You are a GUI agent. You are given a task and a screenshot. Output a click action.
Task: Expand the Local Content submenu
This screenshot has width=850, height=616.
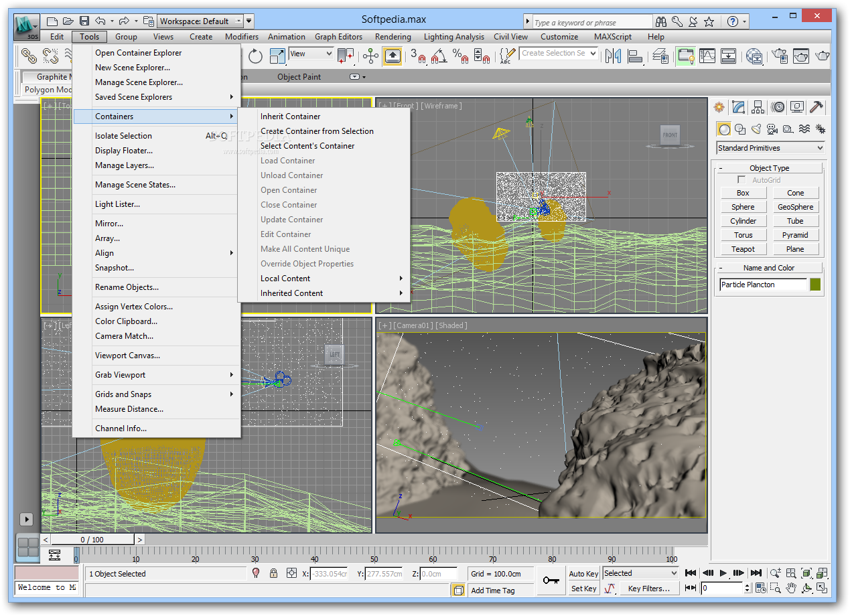click(x=324, y=279)
